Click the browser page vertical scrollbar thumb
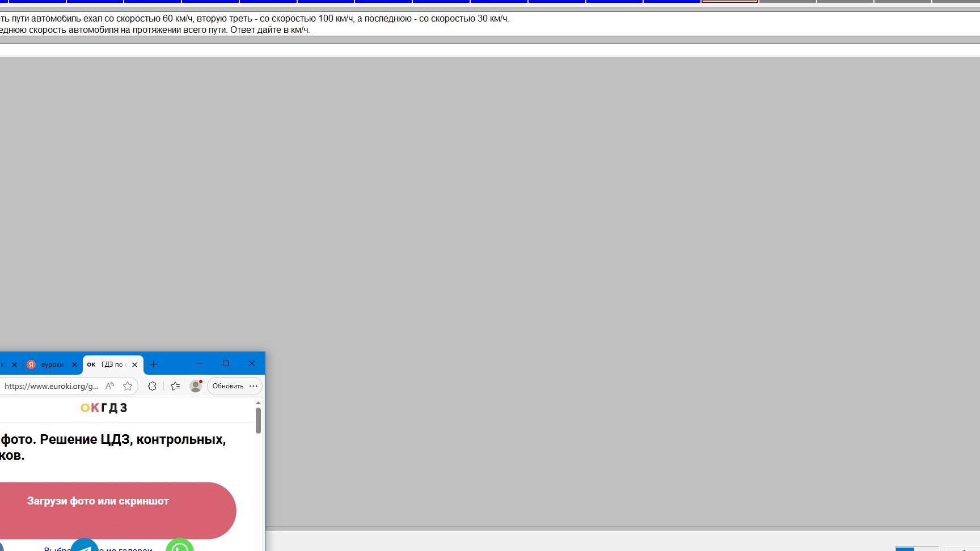Screen dimensions: 980x551 pos(258,421)
